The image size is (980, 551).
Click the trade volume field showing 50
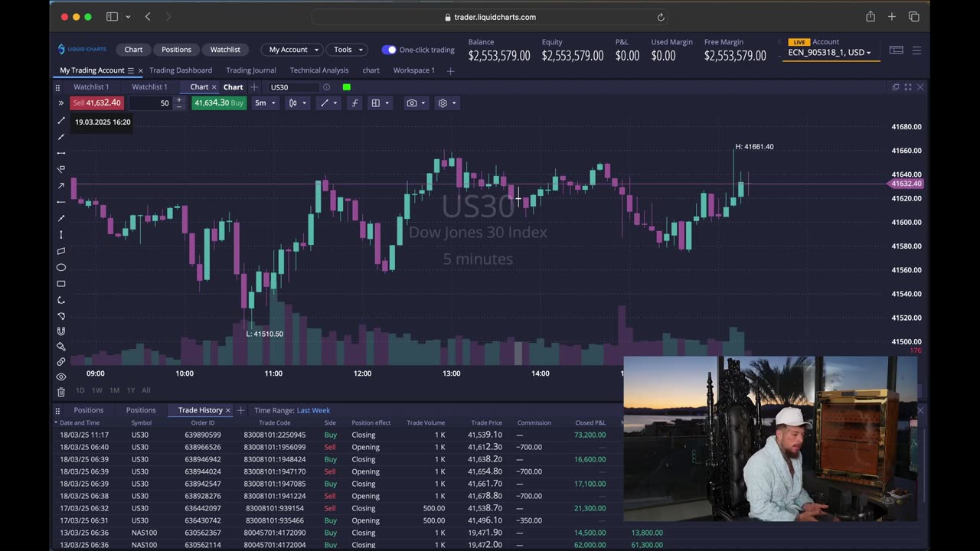pos(151,103)
